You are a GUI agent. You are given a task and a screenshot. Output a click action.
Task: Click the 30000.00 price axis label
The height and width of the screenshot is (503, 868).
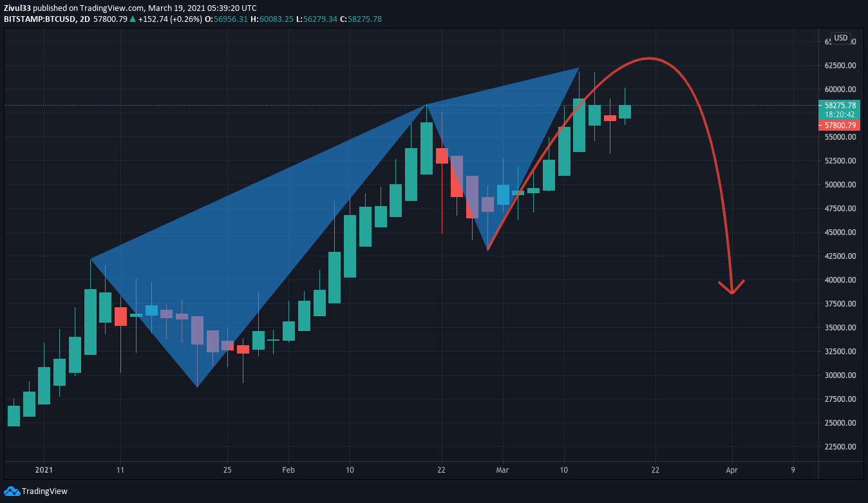coord(840,375)
